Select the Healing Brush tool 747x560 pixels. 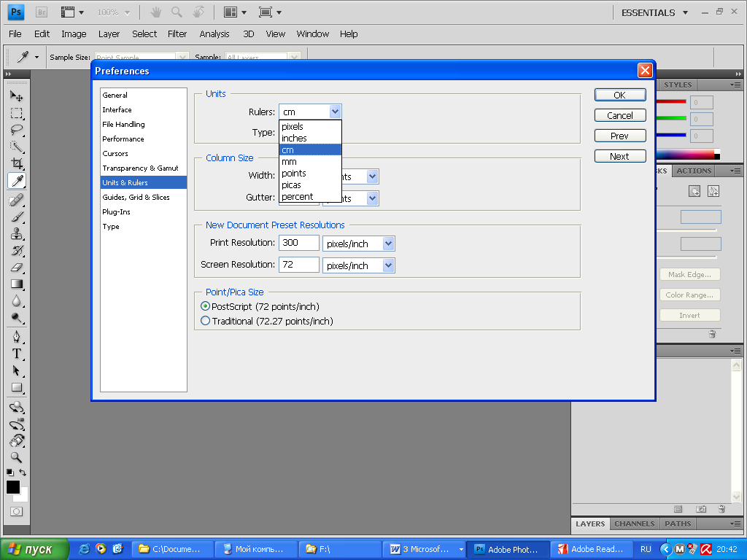(17, 200)
